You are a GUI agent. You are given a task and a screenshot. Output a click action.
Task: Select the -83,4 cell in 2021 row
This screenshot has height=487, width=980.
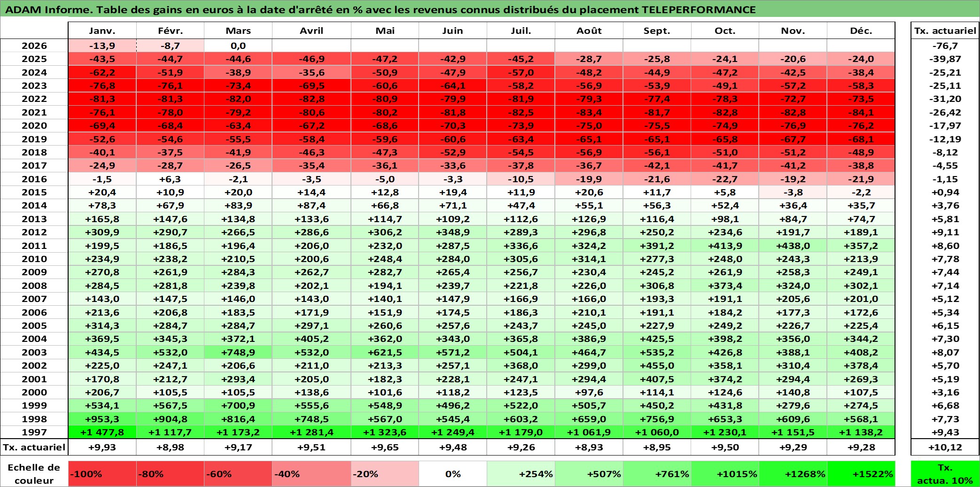pos(589,112)
